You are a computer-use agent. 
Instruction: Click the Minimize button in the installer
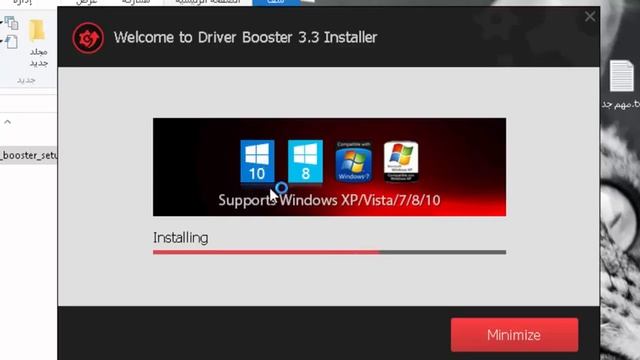coord(514,335)
